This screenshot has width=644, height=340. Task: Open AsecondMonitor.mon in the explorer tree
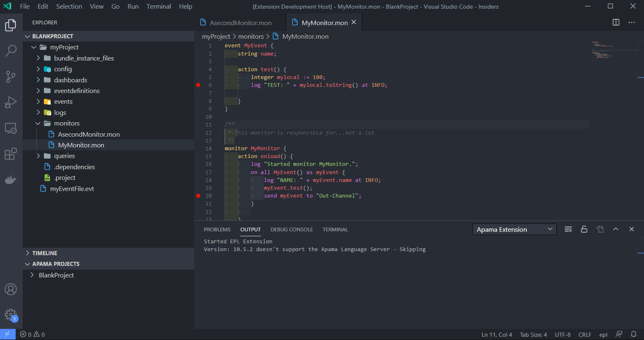tap(108, 134)
